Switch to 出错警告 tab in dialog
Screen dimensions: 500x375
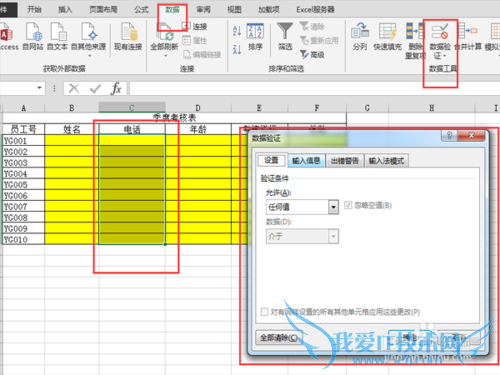pyautogui.click(x=345, y=161)
